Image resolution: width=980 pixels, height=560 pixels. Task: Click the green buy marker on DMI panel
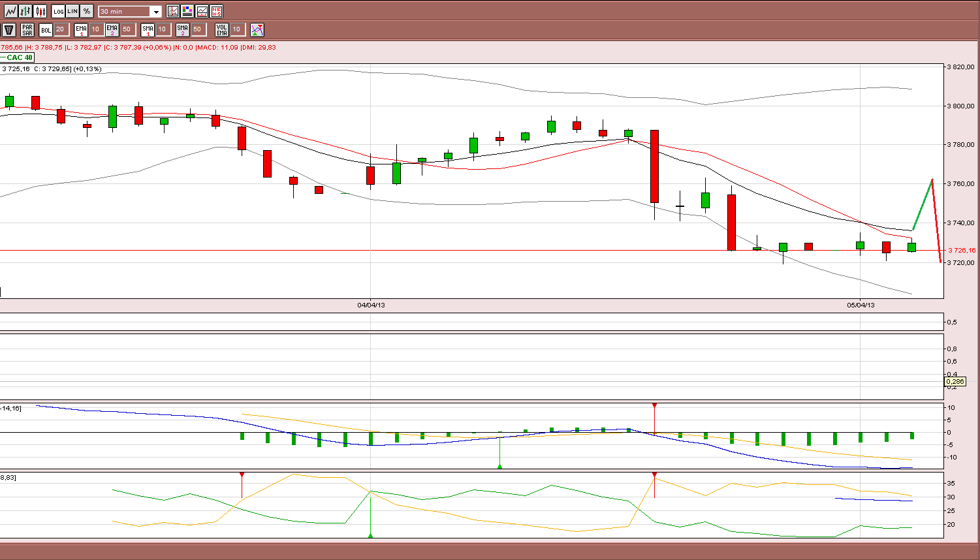point(370,535)
